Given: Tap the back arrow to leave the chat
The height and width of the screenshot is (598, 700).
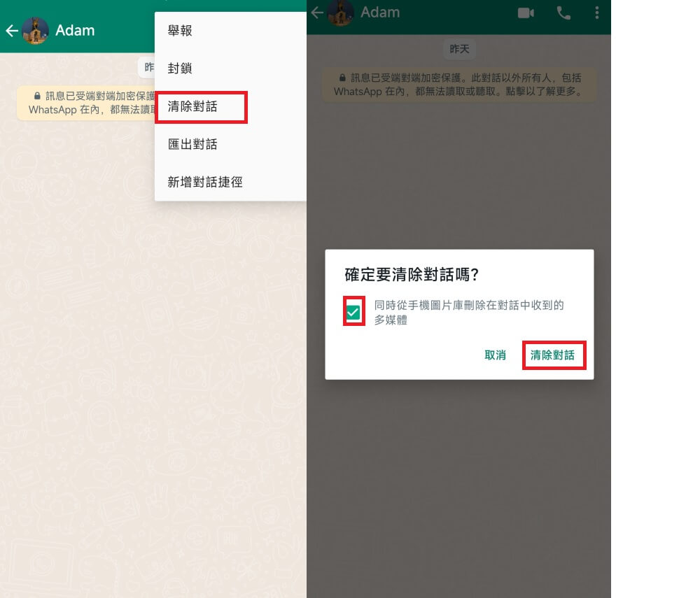Looking at the screenshot, I should tap(317, 12).
